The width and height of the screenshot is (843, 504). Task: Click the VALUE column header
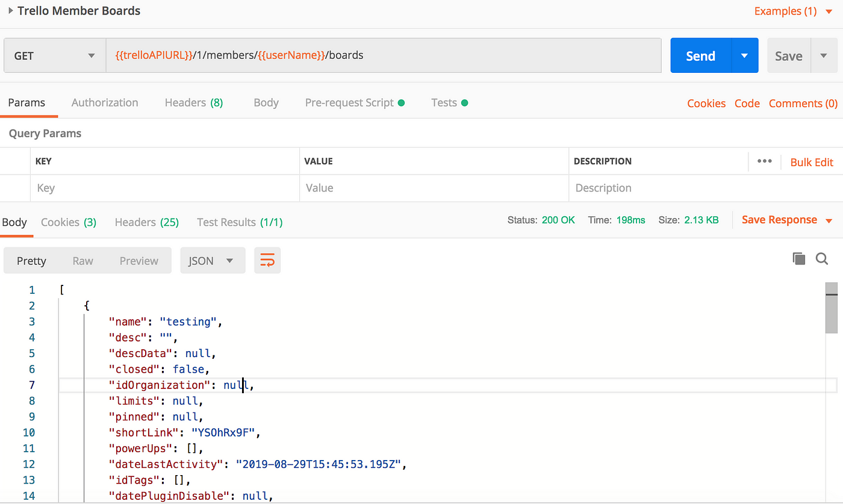click(319, 161)
